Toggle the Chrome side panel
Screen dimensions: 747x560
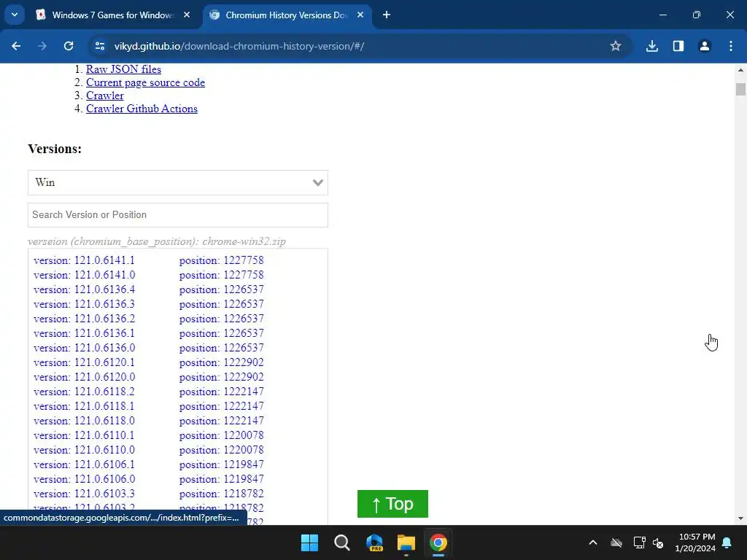pyautogui.click(x=678, y=46)
